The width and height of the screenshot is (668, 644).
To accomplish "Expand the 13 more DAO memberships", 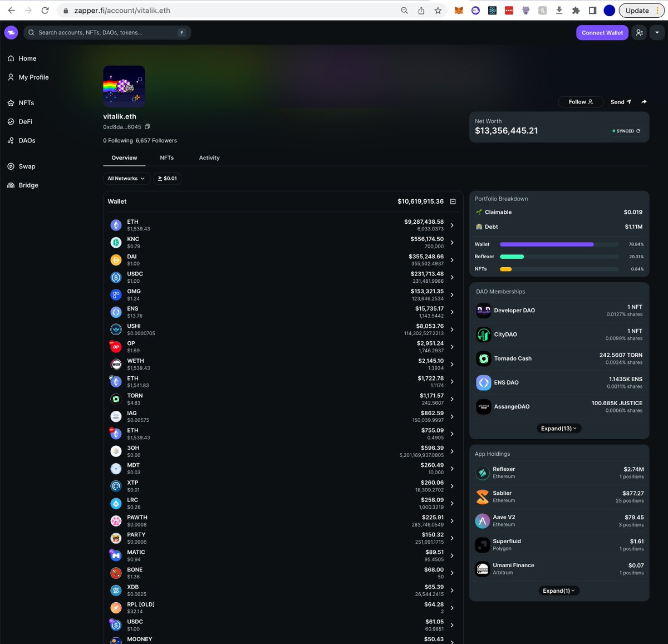I will tap(559, 428).
